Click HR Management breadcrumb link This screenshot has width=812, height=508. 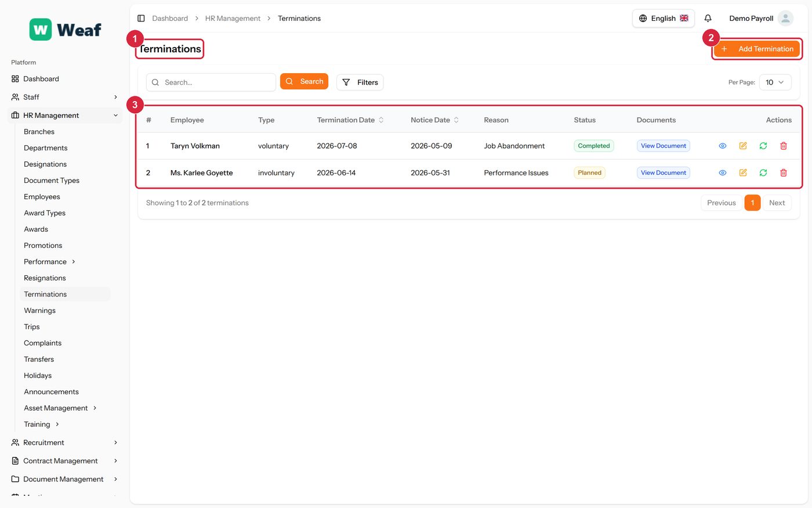point(233,19)
